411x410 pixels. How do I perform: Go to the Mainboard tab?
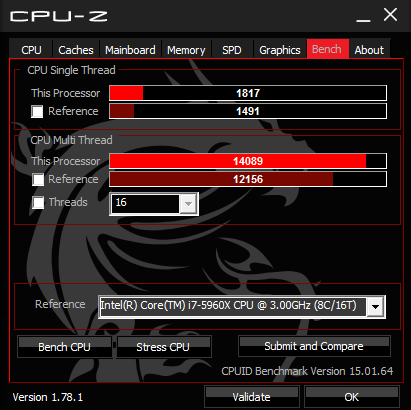(x=130, y=49)
